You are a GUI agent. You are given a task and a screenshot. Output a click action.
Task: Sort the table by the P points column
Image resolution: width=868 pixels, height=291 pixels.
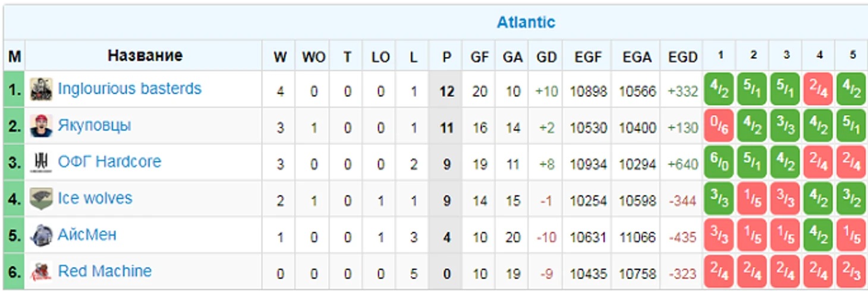click(446, 57)
